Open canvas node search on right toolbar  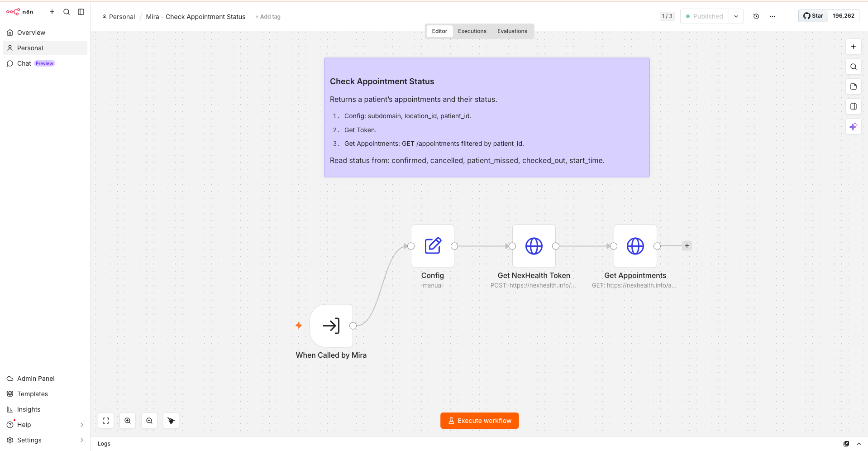[x=854, y=67]
